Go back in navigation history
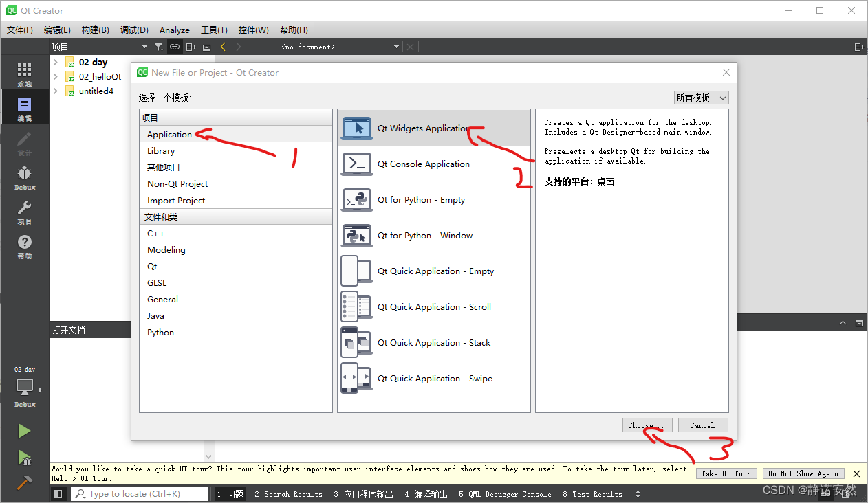Viewport: 868px width, 503px height. [x=223, y=47]
